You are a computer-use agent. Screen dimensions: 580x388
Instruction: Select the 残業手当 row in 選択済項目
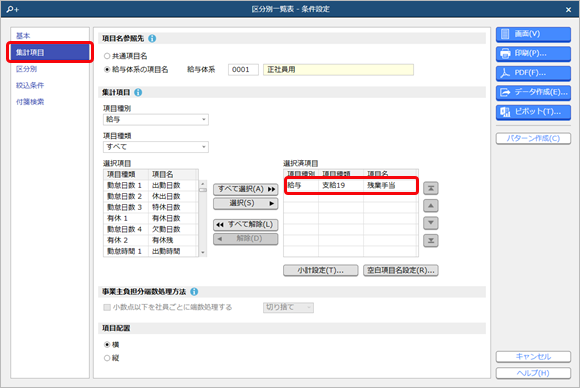[x=351, y=186]
